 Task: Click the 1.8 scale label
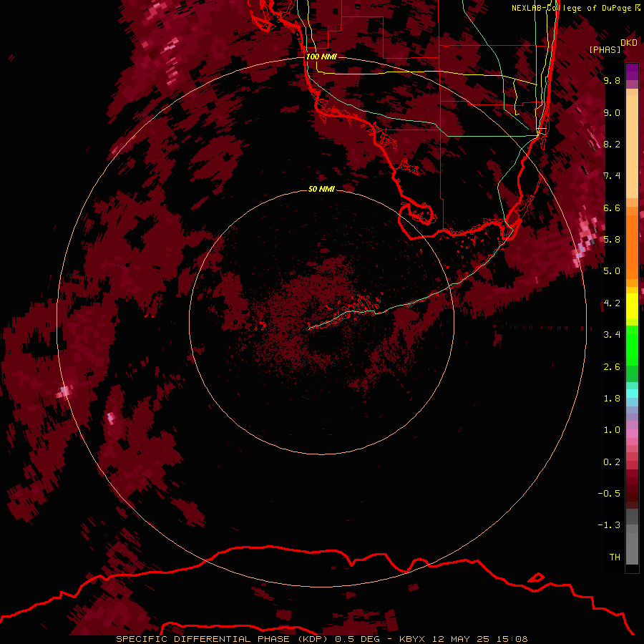612,399
